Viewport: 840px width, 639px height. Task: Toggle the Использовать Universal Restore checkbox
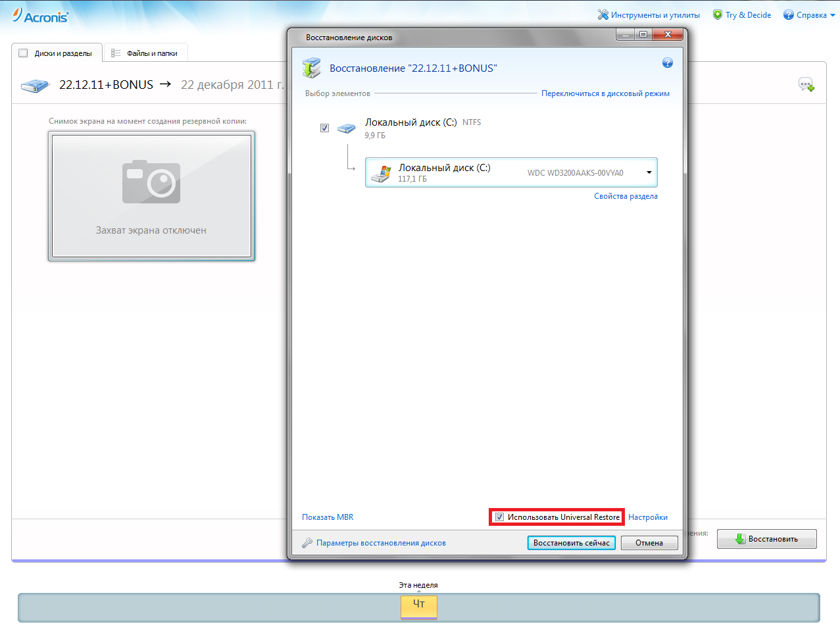pyautogui.click(x=500, y=517)
